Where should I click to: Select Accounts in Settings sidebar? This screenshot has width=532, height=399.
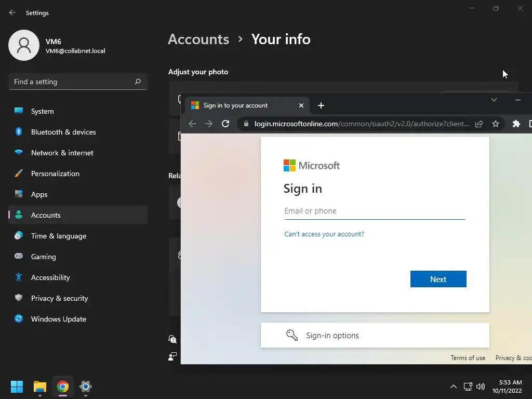point(78,215)
